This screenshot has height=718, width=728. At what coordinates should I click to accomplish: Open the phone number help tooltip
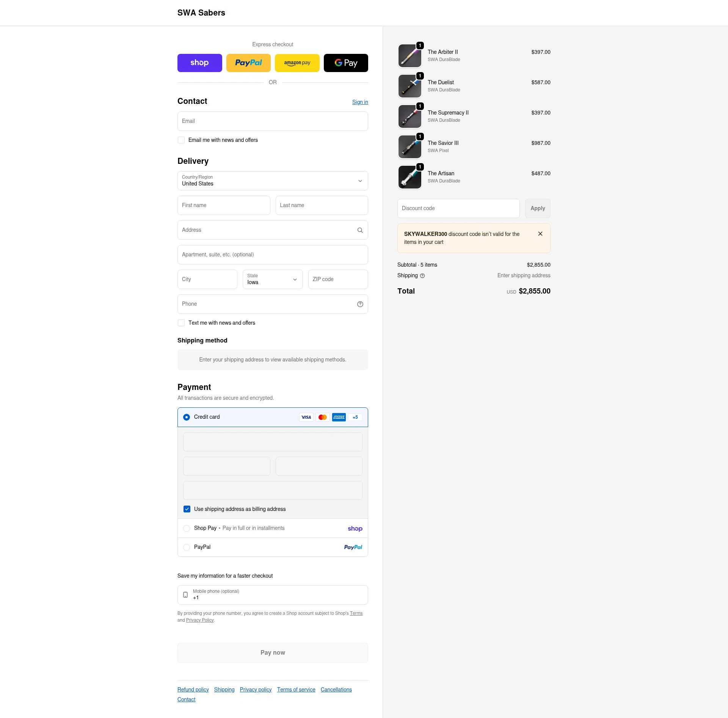click(x=359, y=304)
